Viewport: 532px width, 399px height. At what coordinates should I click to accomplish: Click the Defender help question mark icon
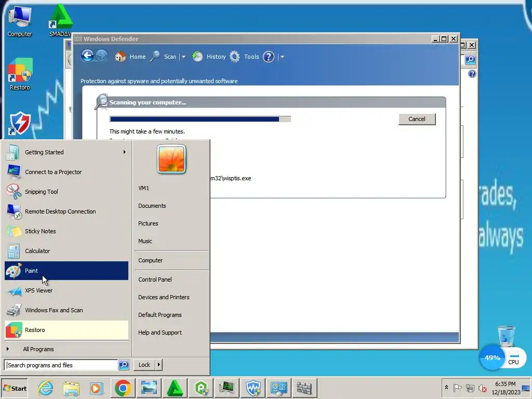point(269,57)
